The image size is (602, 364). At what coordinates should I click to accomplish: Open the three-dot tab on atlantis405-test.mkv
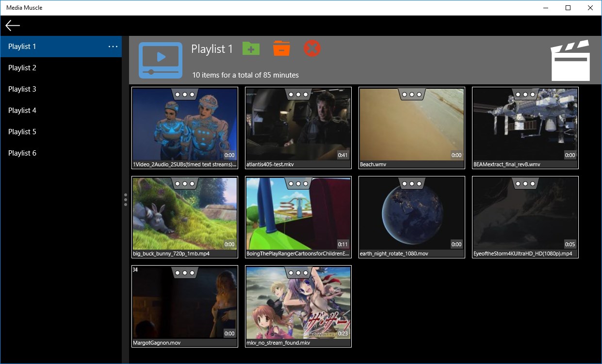[298, 95]
